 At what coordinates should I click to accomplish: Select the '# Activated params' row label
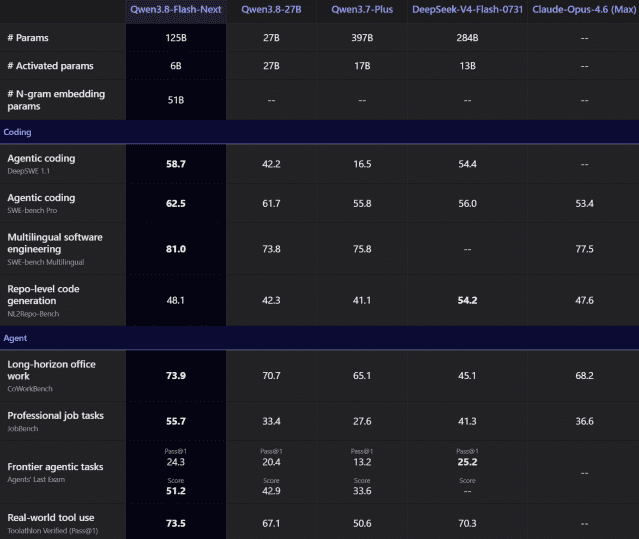[50, 66]
